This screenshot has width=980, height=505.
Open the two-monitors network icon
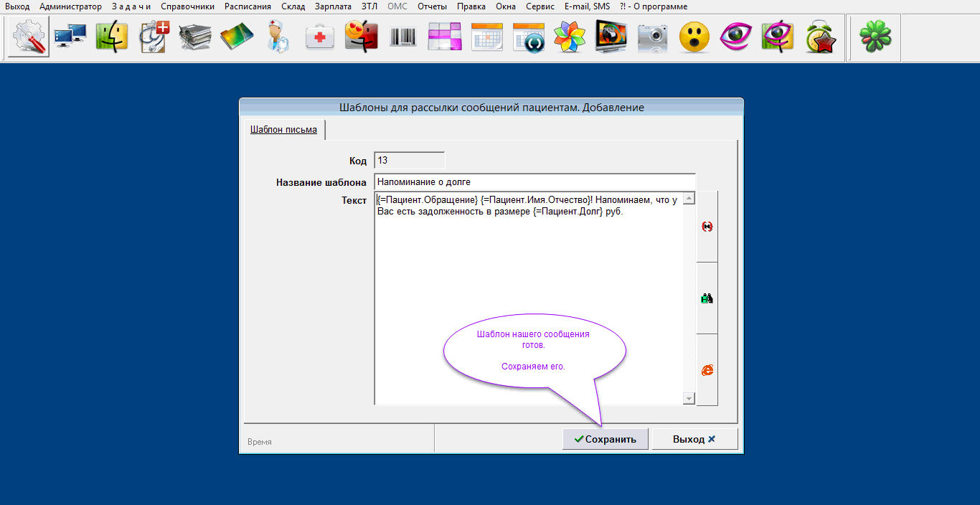click(x=70, y=37)
